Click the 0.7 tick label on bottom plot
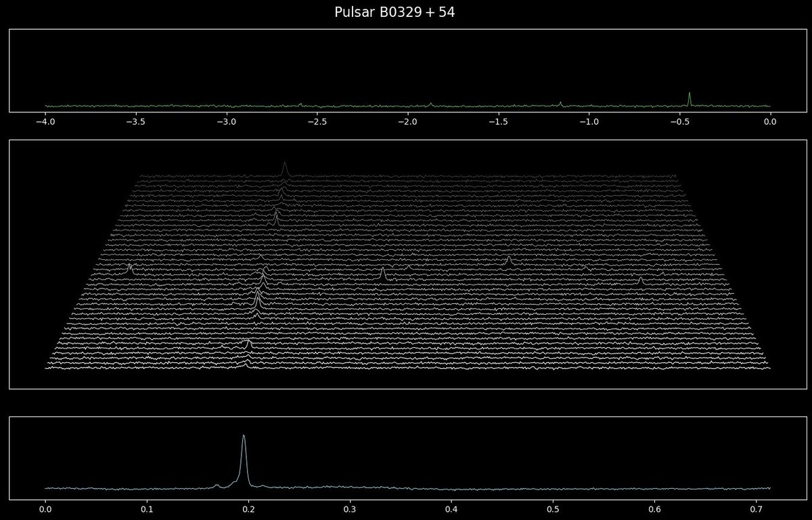The image size is (812, 520). click(757, 510)
